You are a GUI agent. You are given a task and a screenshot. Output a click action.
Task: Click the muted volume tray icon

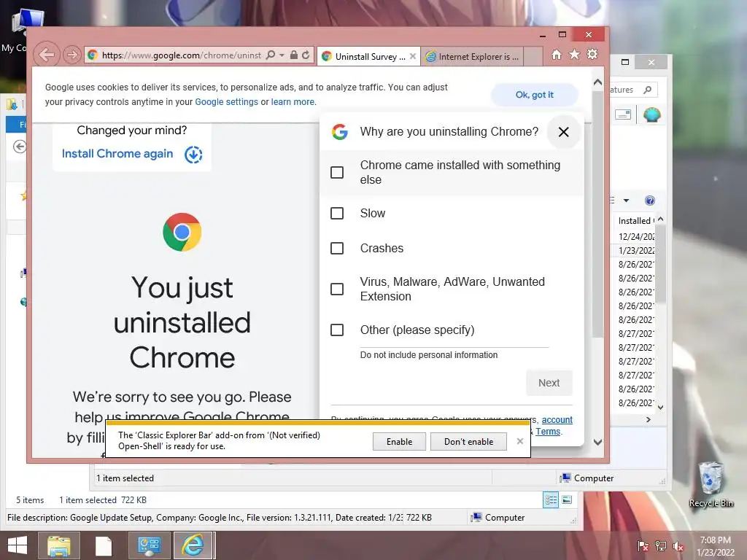(x=678, y=546)
